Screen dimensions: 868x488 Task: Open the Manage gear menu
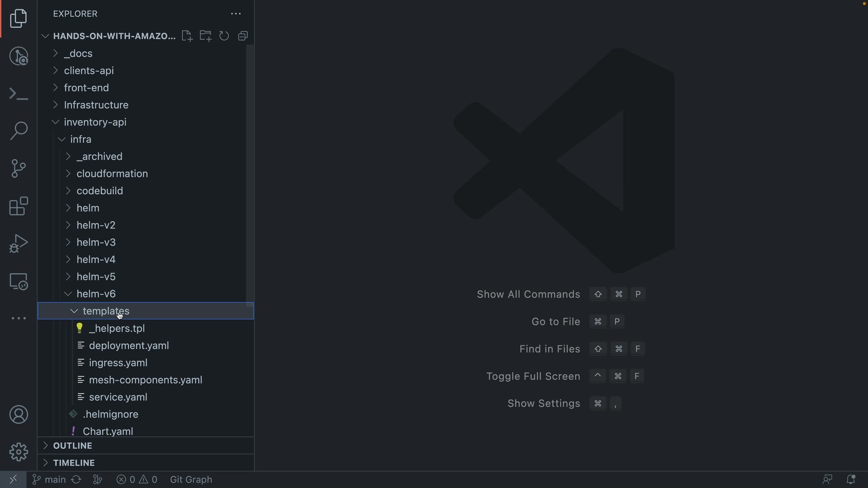click(19, 452)
